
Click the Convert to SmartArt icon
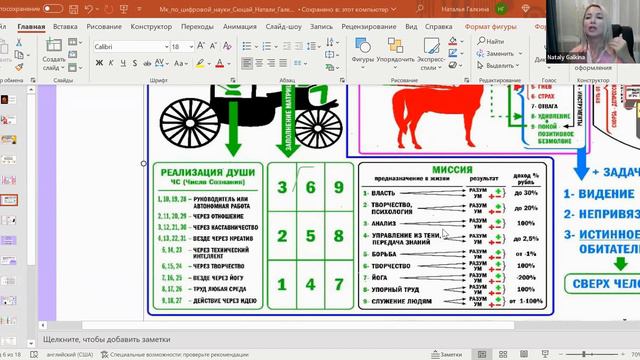coord(330,67)
